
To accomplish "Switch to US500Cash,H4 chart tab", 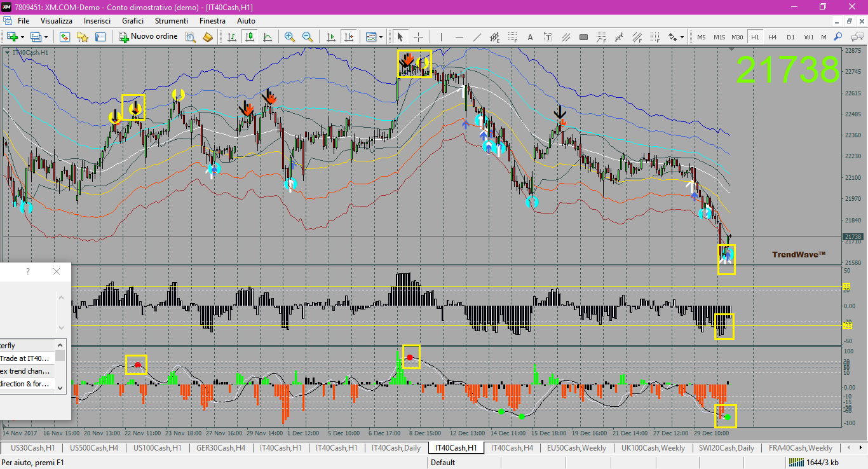I will pyautogui.click(x=94, y=448).
